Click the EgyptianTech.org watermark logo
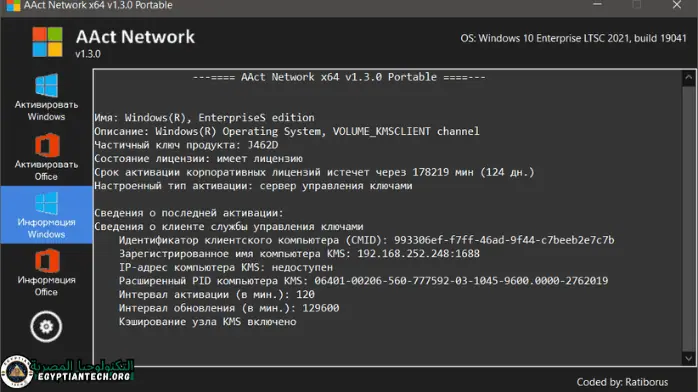Image resolution: width=698 pixels, height=392 pixels. pos(68,371)
